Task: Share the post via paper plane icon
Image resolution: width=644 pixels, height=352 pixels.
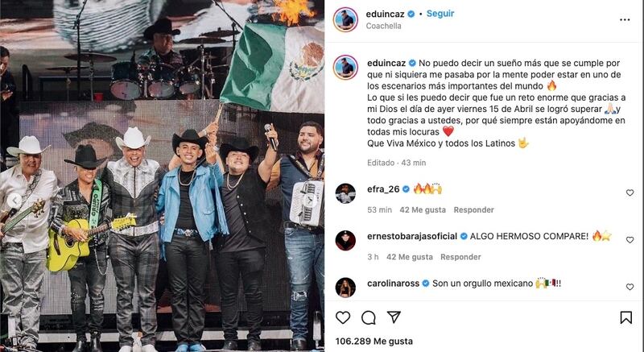Action: tap(394, 317)
